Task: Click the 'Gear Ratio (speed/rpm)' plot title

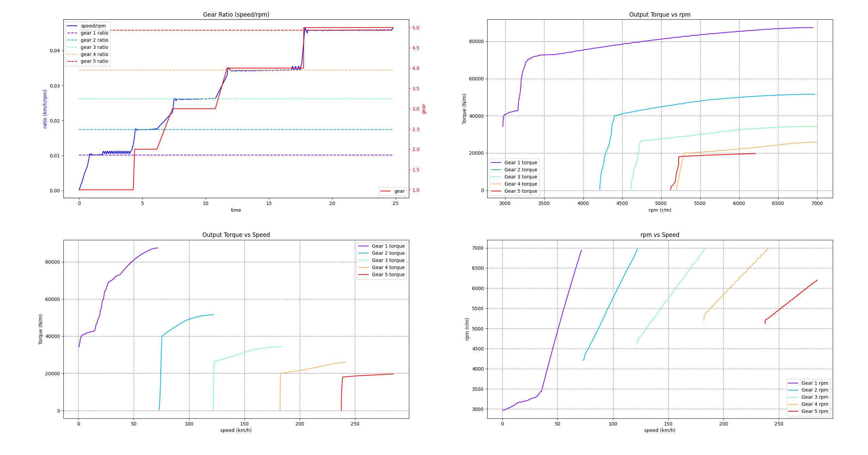Action: [x=236, y=15]
